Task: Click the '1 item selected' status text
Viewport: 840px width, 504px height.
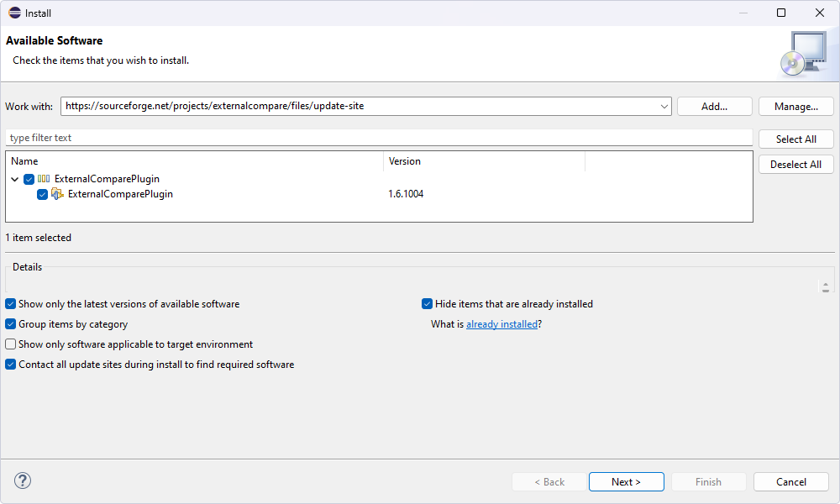Action: 38,238
